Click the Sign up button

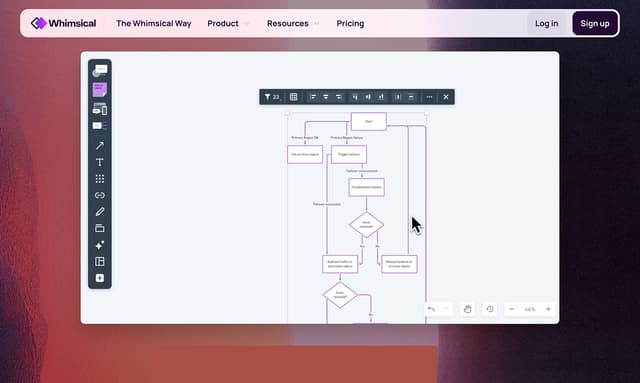pyautogui.click(x=595, y=23)
